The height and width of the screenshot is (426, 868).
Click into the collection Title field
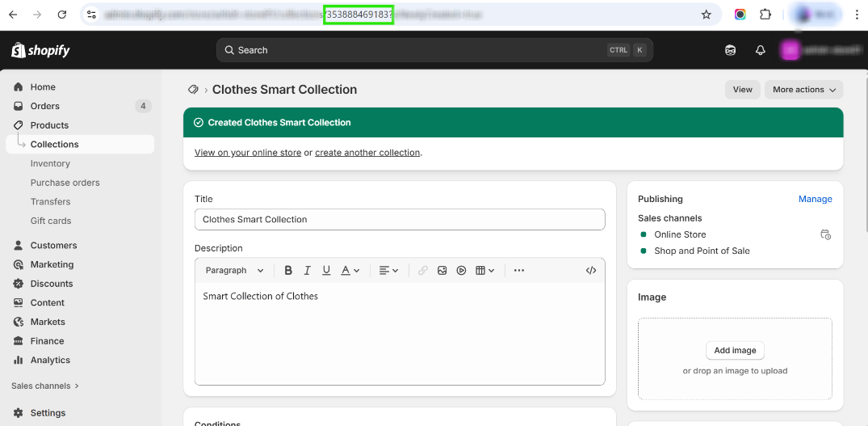[x=400, y=220]
